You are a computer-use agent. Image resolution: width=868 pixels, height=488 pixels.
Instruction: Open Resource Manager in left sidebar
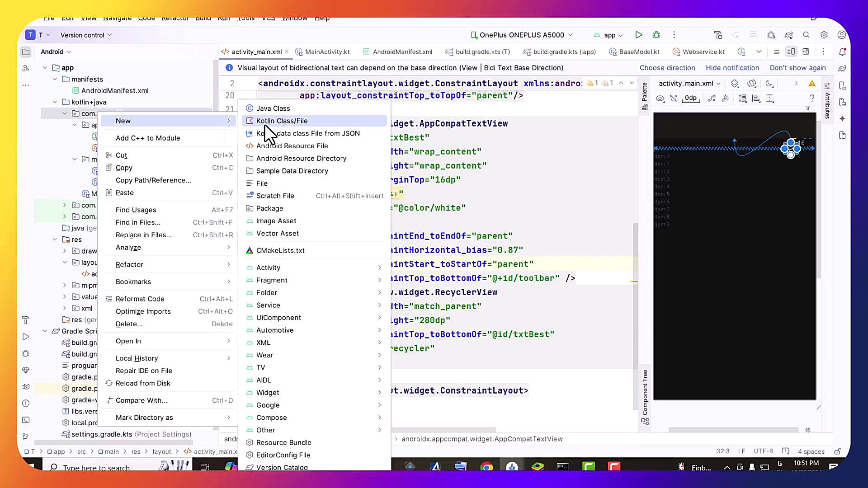point(26,68)
